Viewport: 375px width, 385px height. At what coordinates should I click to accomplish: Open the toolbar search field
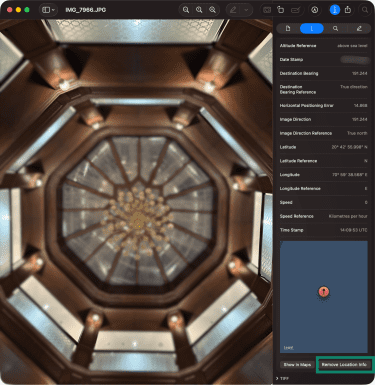pos(365,10)
